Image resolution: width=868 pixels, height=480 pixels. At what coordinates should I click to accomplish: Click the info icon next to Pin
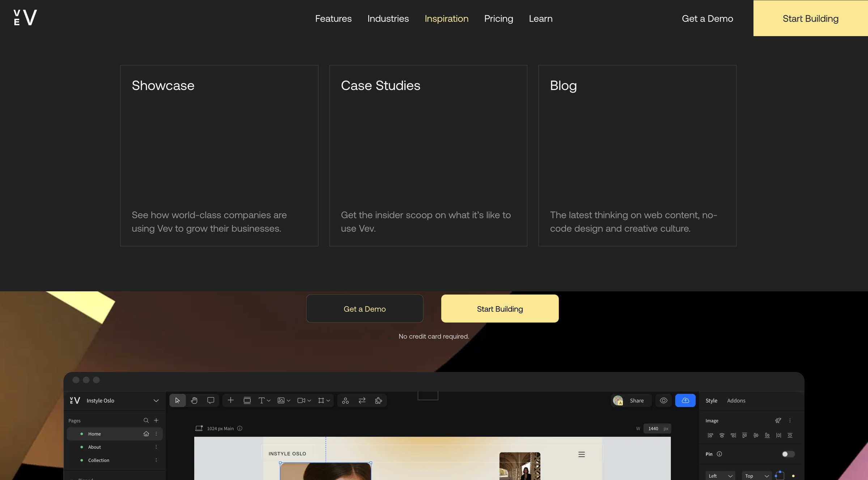(x=719, y=454)
